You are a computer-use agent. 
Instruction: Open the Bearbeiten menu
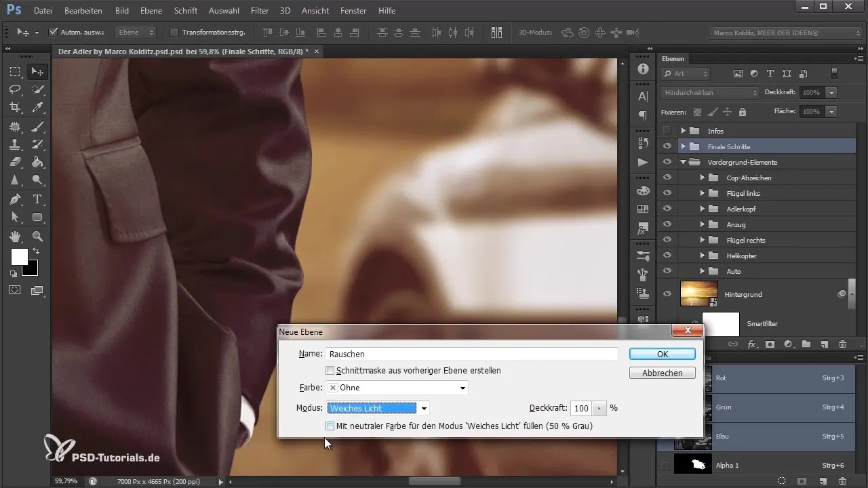[83, 11]
